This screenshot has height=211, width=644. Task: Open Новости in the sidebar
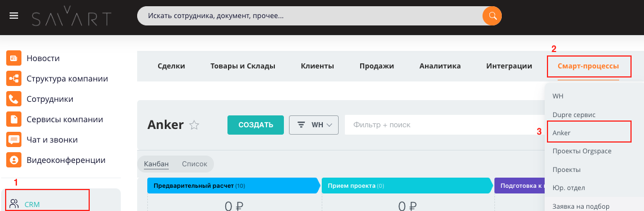[43, 58]
